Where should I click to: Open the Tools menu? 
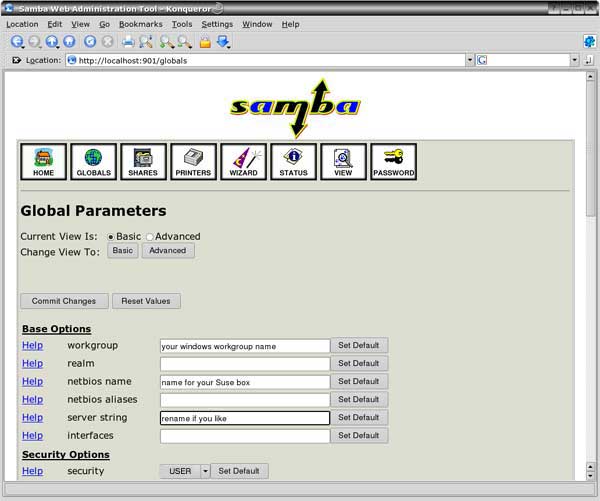(182, 24)
